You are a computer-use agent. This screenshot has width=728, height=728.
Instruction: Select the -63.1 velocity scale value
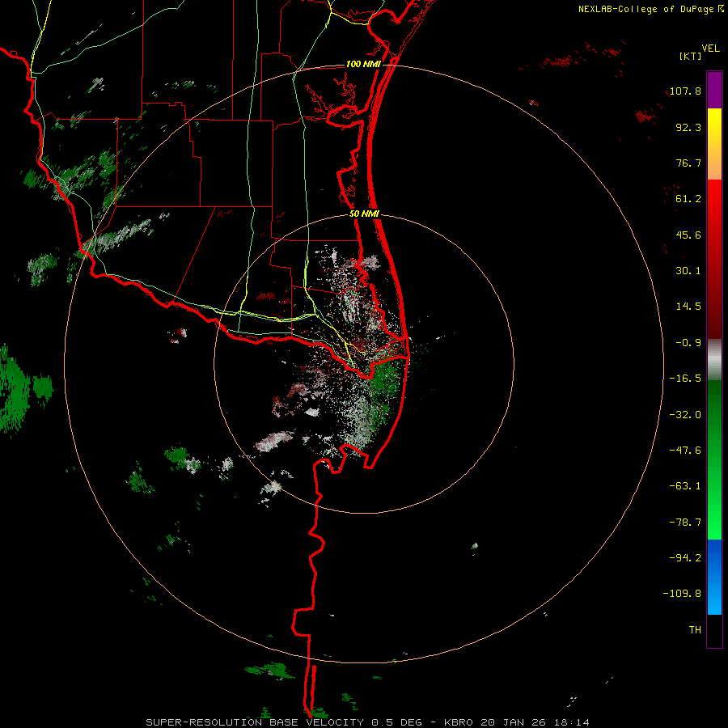click(685, 486)
